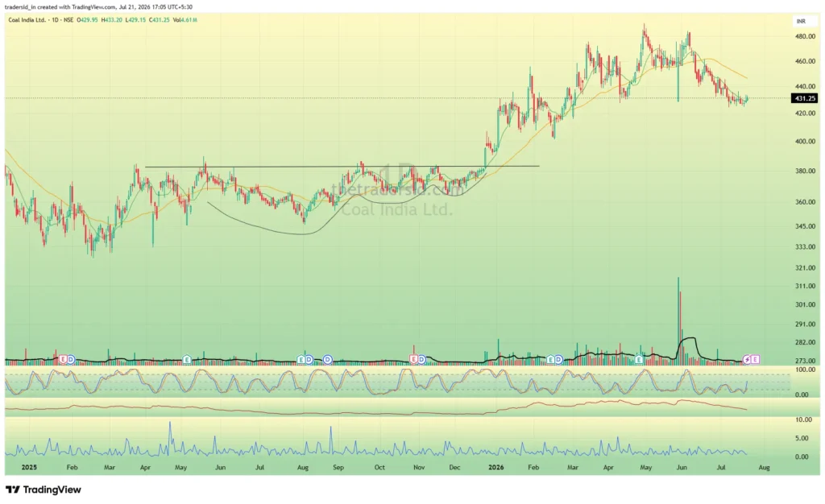
Task: Click the TradingView logo at bottom left
Action: (x=44, y=490)
